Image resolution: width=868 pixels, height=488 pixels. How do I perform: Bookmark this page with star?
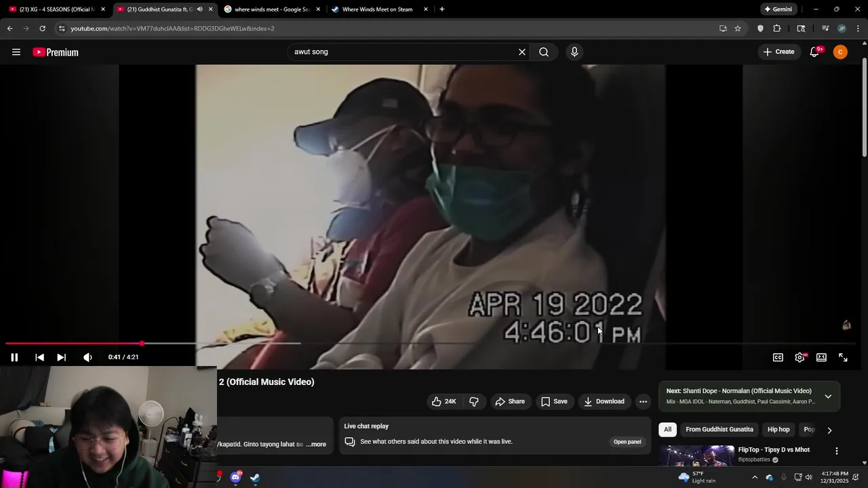[x=738, y=28]
